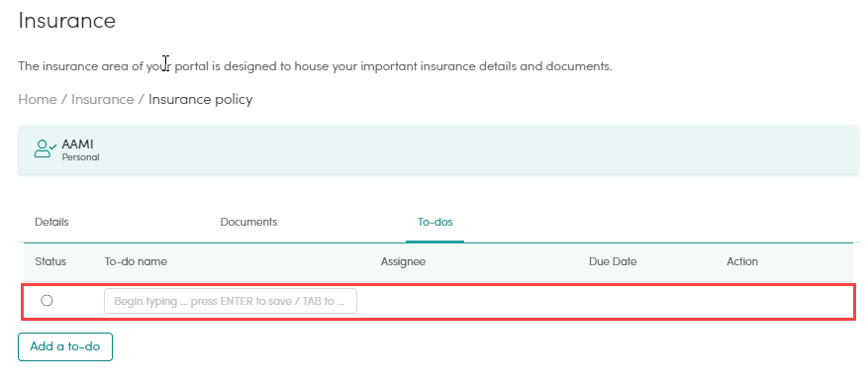868x388 pixels.
Task: Click the Insurance page heading
Action: (x=67, y=21)
